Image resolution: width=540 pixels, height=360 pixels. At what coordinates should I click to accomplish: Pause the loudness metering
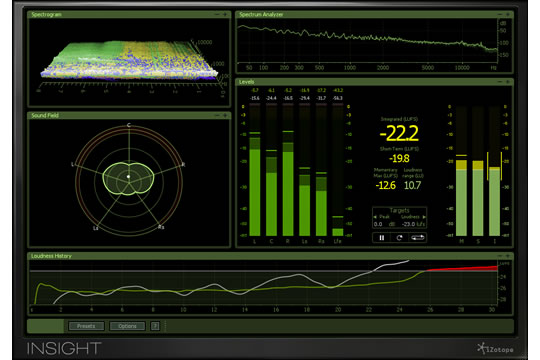click(x=382, y=238)
